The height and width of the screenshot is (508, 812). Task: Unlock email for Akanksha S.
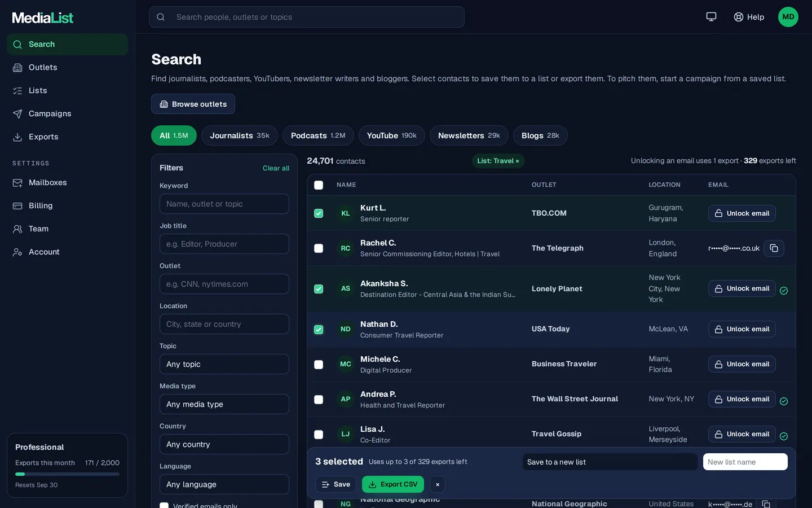(x=742, y=288)
